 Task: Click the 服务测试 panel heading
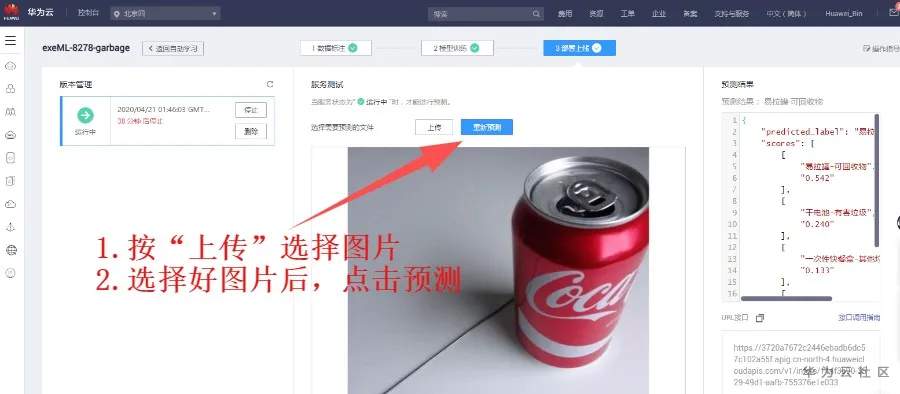tap(327, 84)
